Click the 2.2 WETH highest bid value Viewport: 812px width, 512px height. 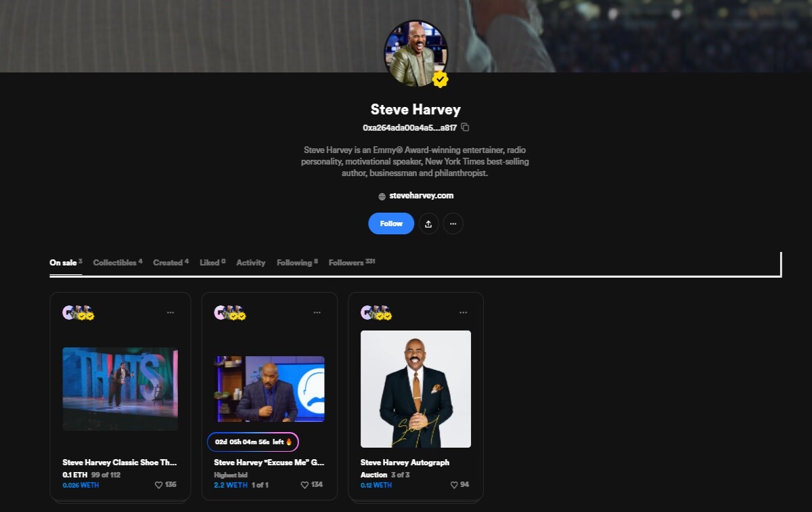231,485
